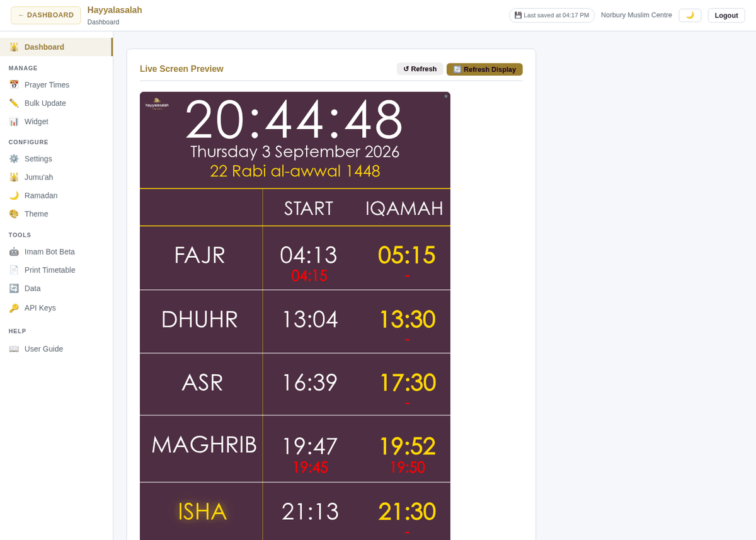This screenshot has width=756, height=540.
Task: Click the Widget bar chart icon
Action: 14,121
